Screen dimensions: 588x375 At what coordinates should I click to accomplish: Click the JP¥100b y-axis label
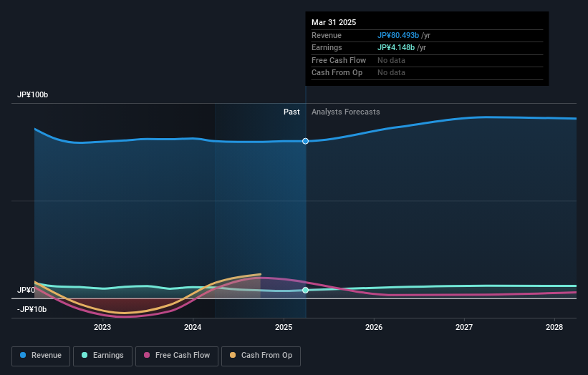click(x=33, y=94)
